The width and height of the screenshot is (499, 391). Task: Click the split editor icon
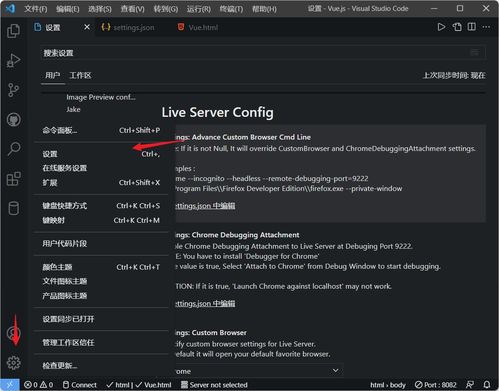click(x=471, y=27)
